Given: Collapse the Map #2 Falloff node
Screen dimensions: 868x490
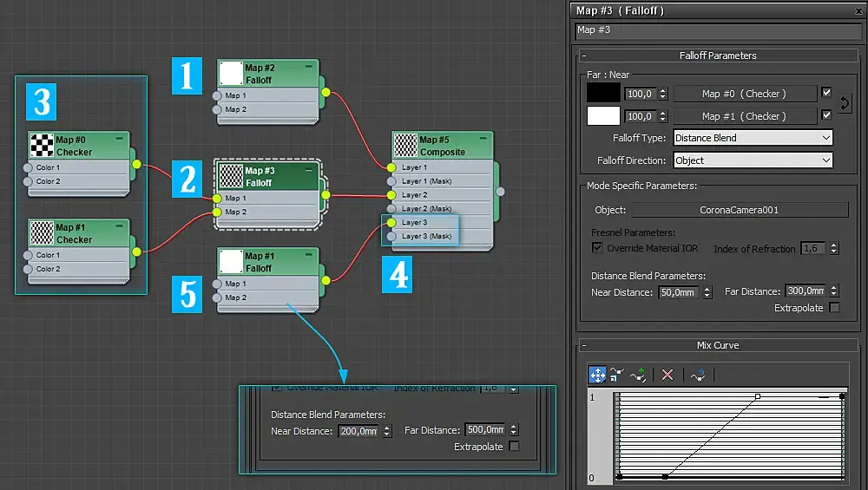Looking at the screenshot, I should click(x=309, y=67).
